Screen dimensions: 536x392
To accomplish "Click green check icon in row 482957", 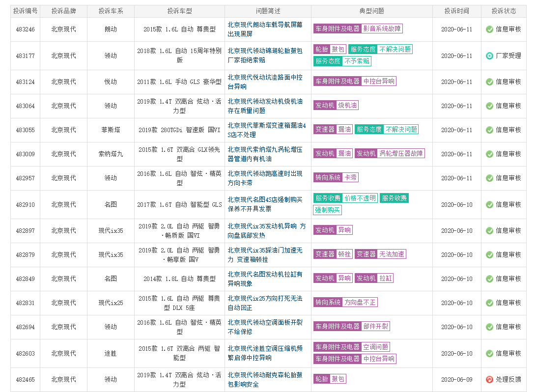I will click(x=489, y=178).
